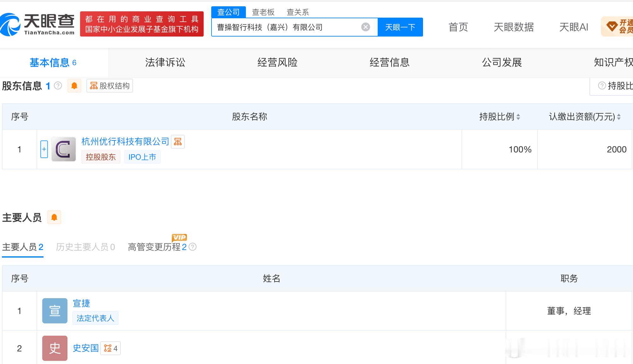Click the 宣 avatar tile
The height and width of the screenshot is (364, 633).
pyautogui.click(x=55, y=311)
